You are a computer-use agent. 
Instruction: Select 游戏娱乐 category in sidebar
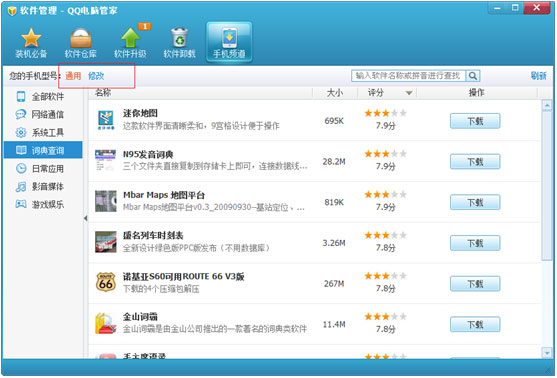pyautogui.click(x=43, y=204)
